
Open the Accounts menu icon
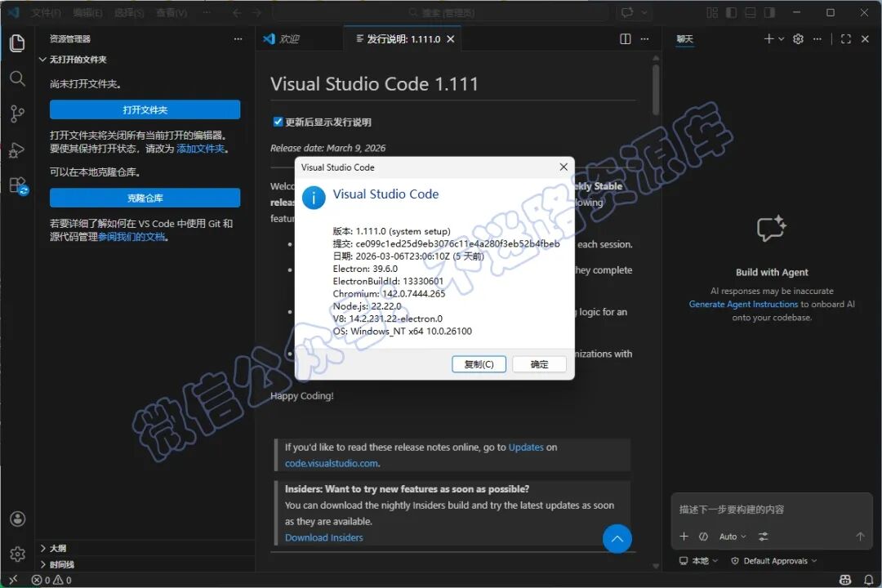point(17,519)
